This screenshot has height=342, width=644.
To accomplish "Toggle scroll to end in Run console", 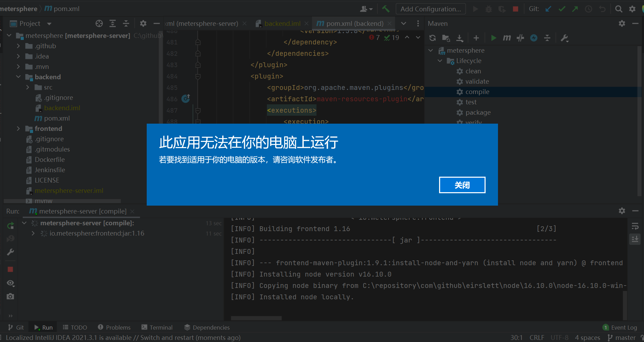I will (635, 239).
